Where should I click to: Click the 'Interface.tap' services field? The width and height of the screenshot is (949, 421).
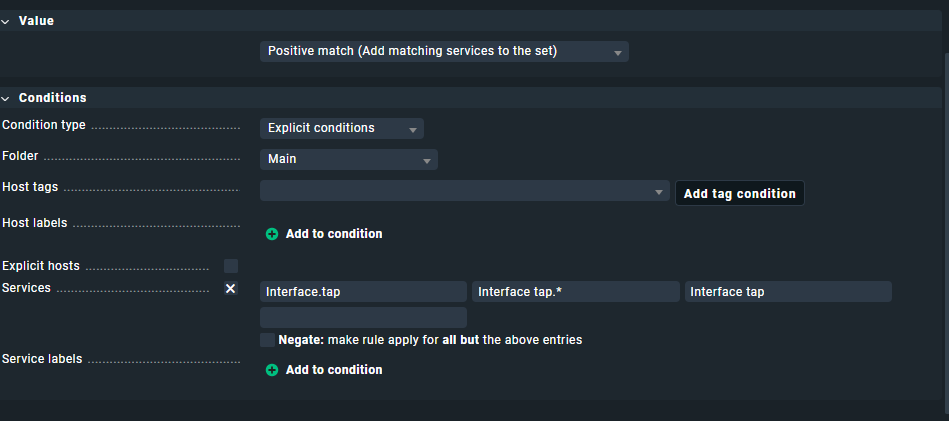pos(363,291)
